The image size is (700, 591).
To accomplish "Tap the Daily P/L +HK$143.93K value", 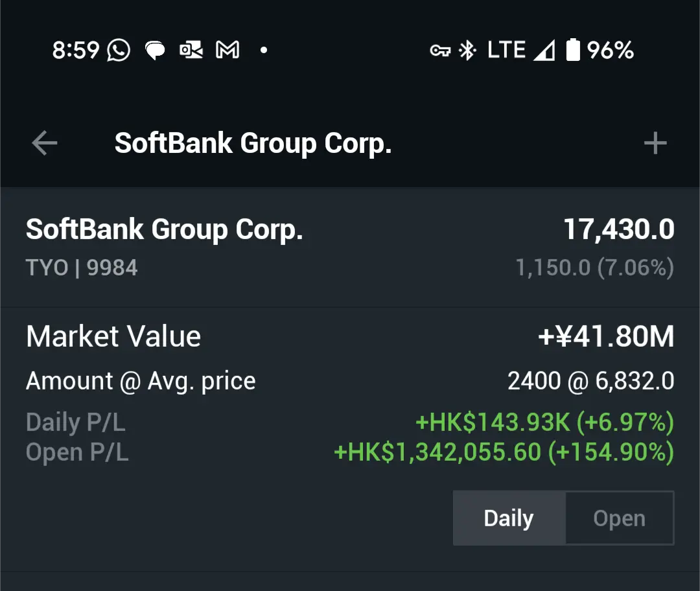I will [544, 423].
